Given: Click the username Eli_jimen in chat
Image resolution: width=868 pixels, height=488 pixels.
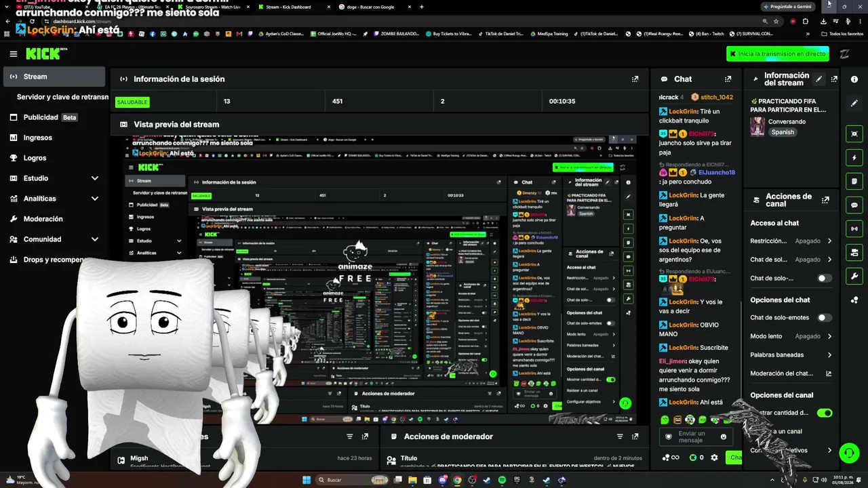Looking at the screenshot, I should click(673, 361).
